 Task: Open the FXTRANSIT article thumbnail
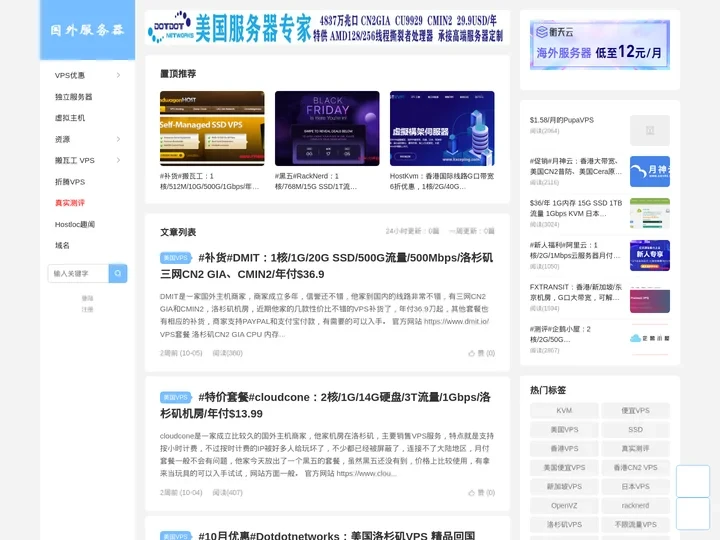649,298
